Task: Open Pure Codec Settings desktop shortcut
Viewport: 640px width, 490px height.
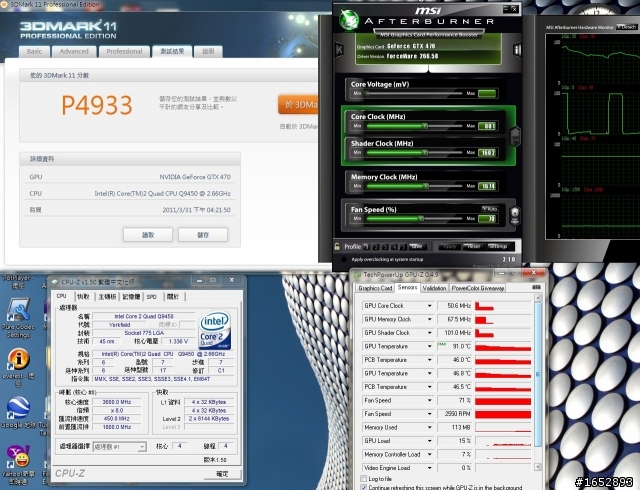Action: pos(18,317)
